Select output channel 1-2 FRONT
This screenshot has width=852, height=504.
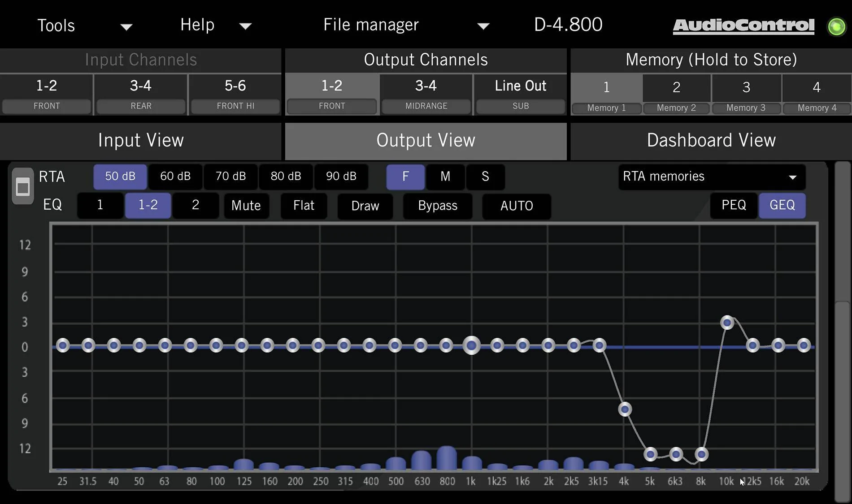point(332,95)
